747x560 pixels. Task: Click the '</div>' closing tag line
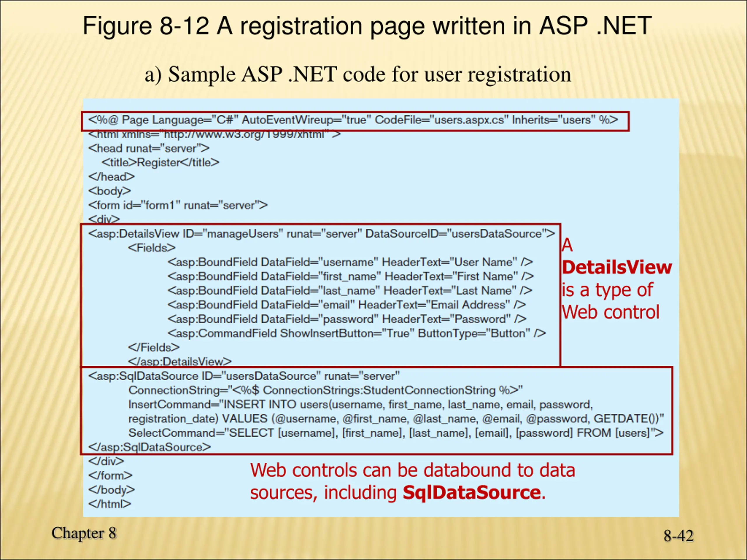[106, 461]
